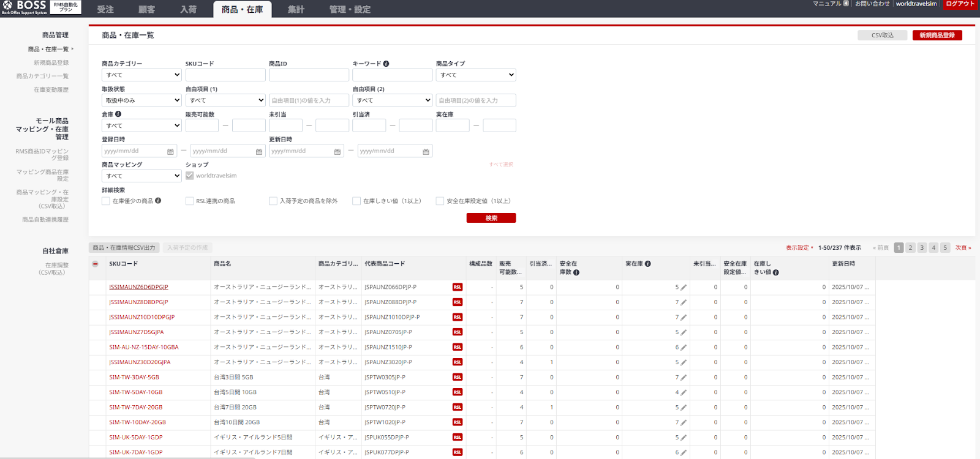Click the キーワード info icon
The image size is (980, 459).
(386, 64)
